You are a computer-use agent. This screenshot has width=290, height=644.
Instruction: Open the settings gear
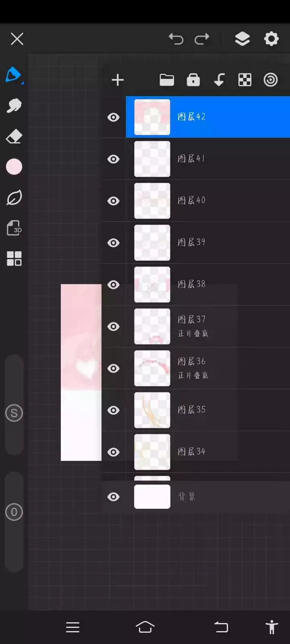pos(271,39)
